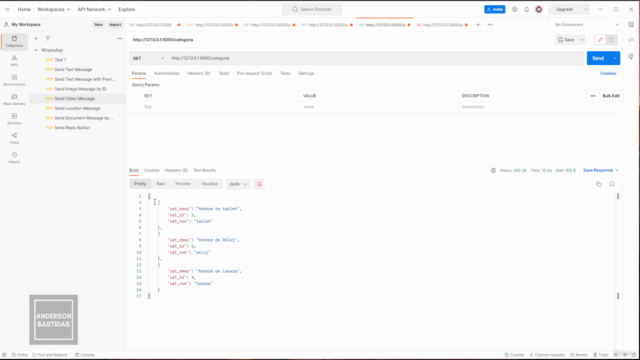Switch to the Authorization request tab
Screen dimensions: 640x360
[x=167, y=73]
